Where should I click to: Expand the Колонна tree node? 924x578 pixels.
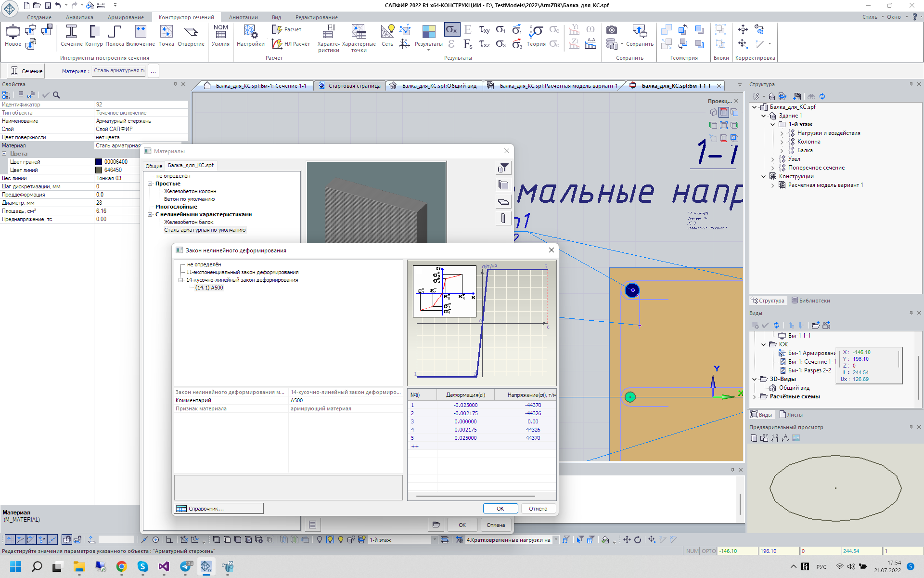coord(782,142)
